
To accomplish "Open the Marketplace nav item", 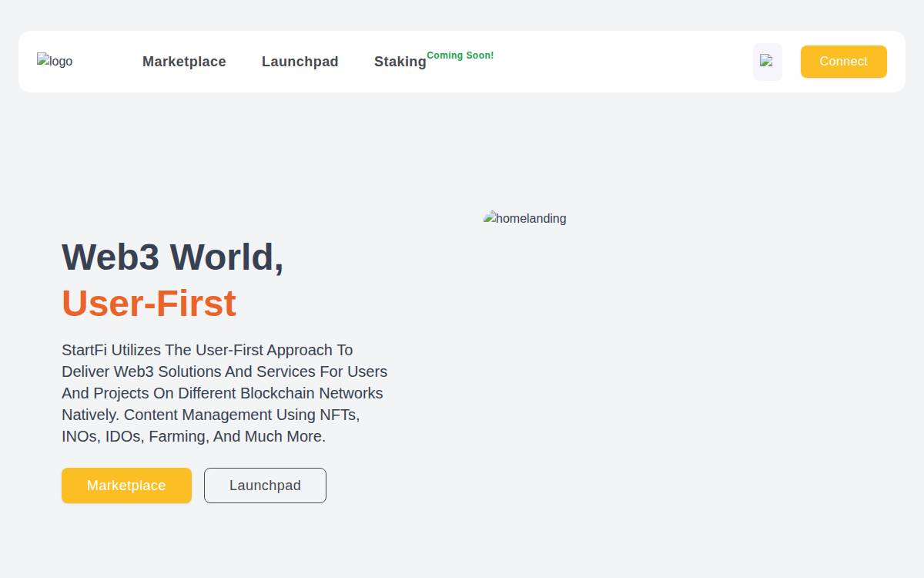I will pos(184,62).
